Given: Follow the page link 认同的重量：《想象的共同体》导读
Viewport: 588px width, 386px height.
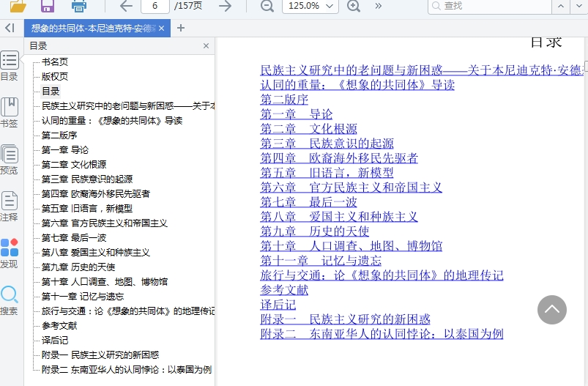Looking at the screenshot, I should click(357, 85).
